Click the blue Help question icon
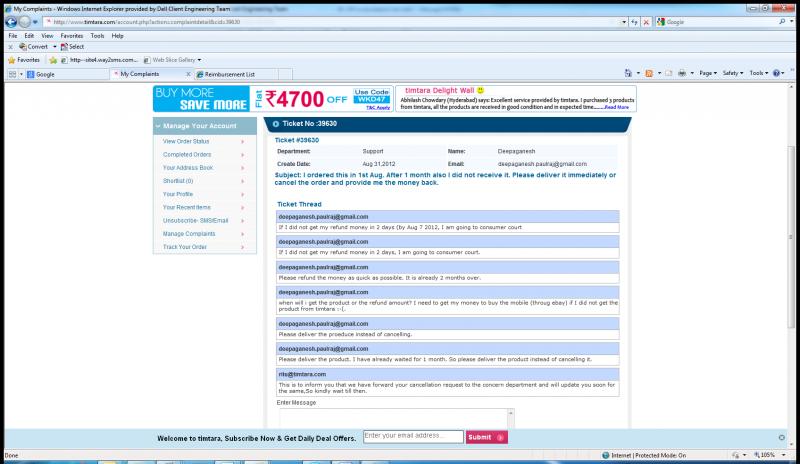The width and height of the screenshot is (800, 464). point(776,73)
